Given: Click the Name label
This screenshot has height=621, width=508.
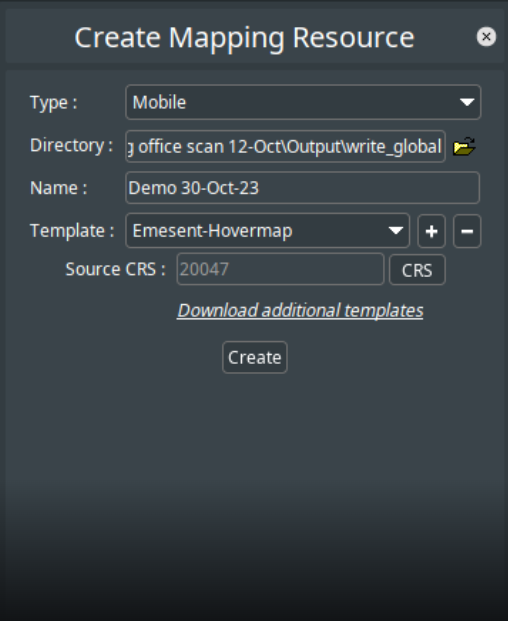Looking at the screenshot, I should pyautogui.click(x=59, y=188).
